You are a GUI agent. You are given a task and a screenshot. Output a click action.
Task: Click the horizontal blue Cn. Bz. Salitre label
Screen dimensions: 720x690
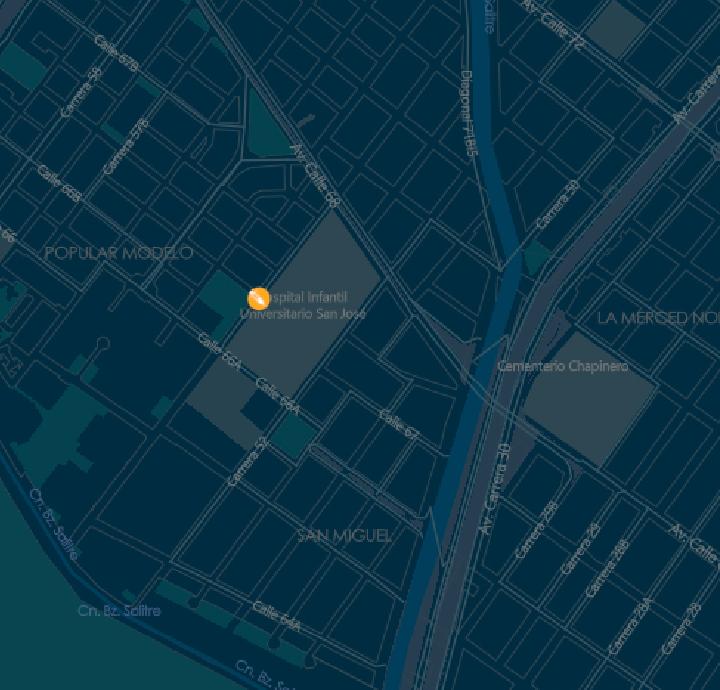(x=119, y=611)
